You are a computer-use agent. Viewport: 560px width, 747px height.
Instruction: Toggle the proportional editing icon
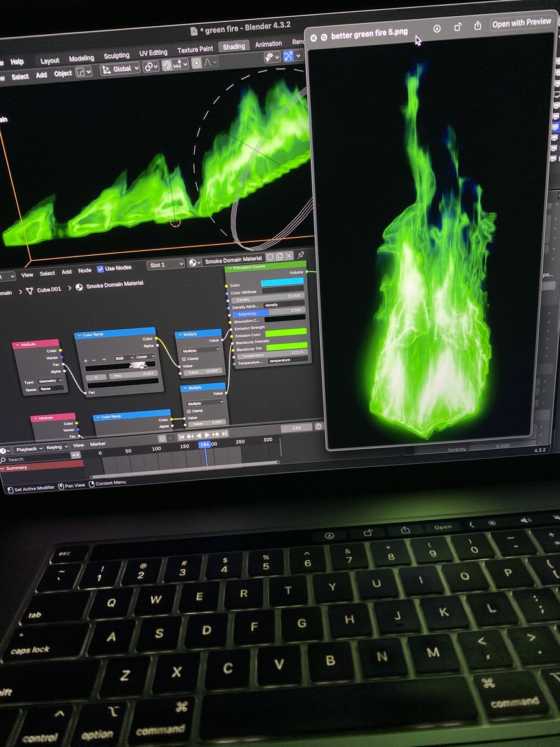[197, 63]
